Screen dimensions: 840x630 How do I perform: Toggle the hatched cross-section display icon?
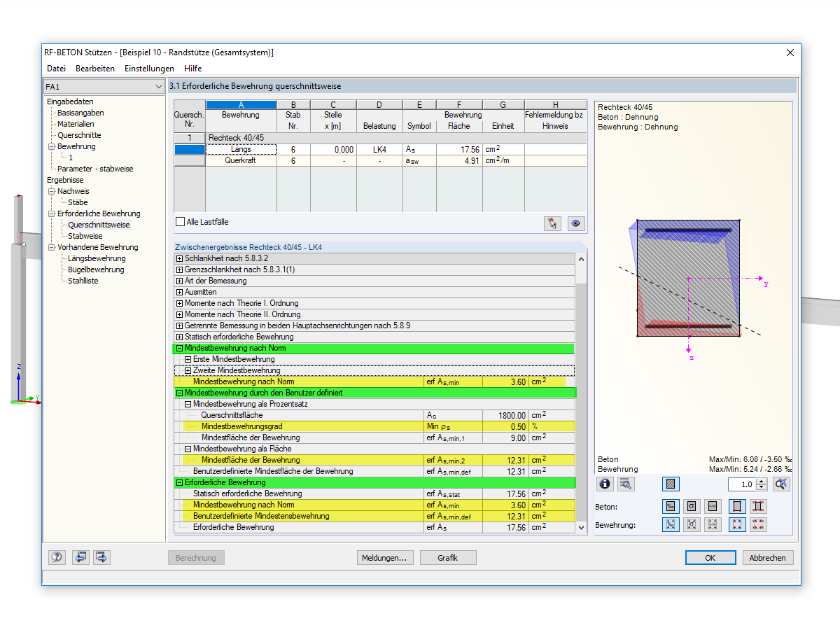[671, 484]
